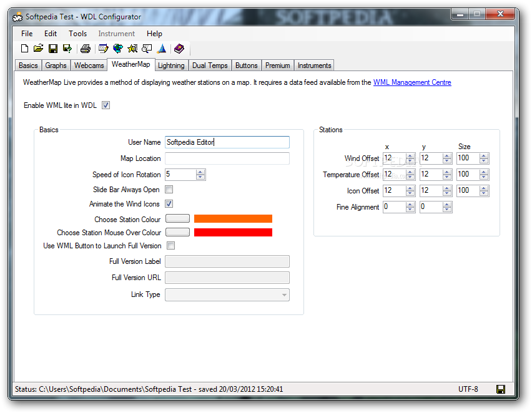Viewport: 532px width, 413px height.
Task: Switch to the Instruments tab
Action: 314,66
